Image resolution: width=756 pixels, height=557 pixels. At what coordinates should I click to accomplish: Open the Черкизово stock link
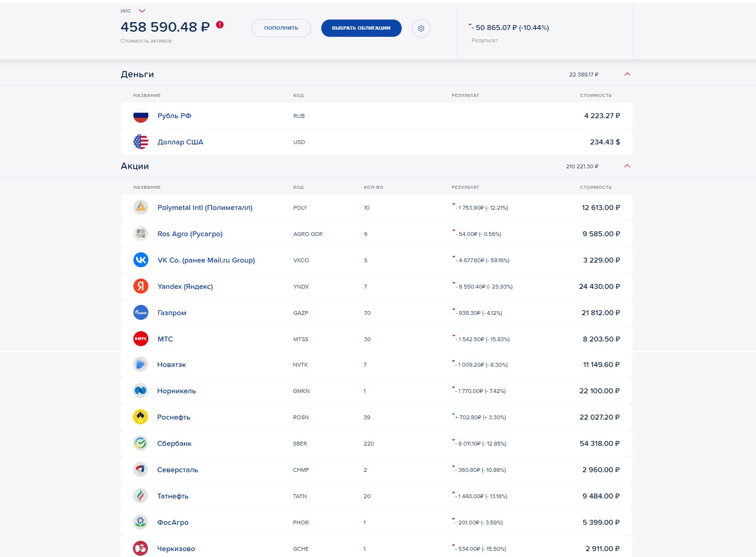pos(176,549)
